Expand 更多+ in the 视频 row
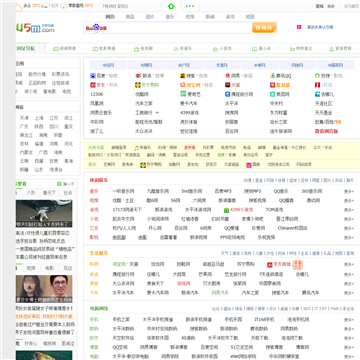 click(349, 201)
